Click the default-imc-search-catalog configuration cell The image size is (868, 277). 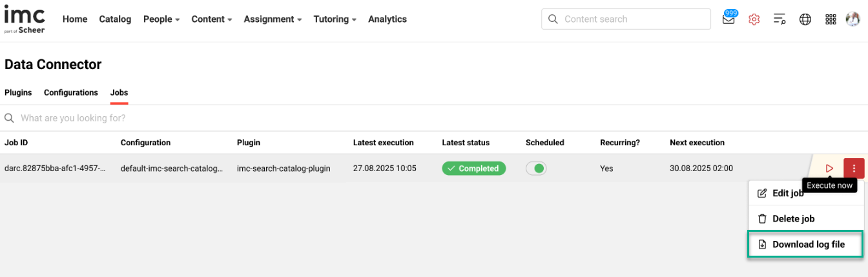(x=172, y=169)
